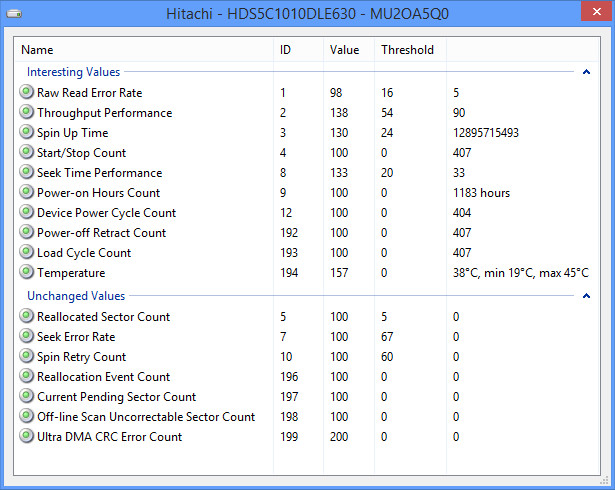Select the Start/Stop Count row label
615x490 pixels.
point(82,153)
